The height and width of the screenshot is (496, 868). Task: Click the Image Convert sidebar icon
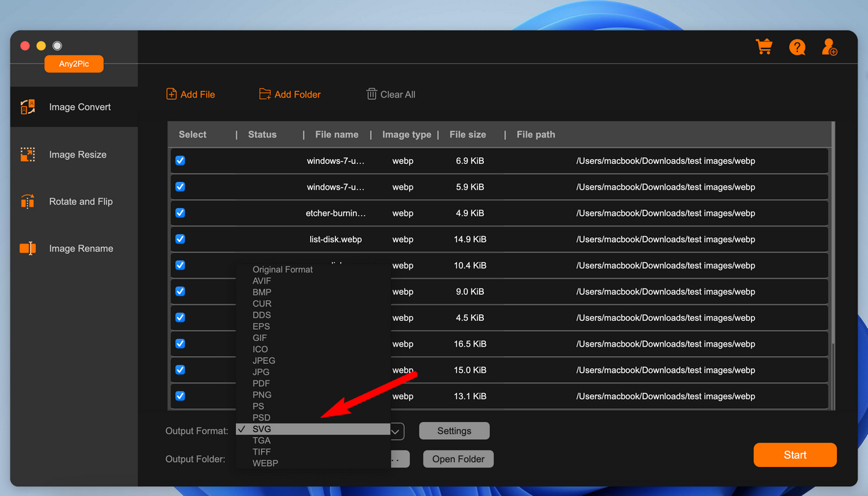tap(28, 107)
